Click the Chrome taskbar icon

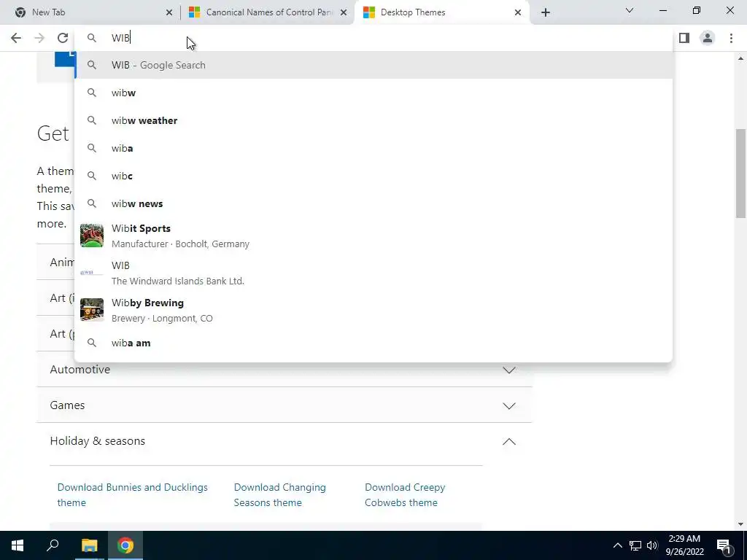click(125, 545)
